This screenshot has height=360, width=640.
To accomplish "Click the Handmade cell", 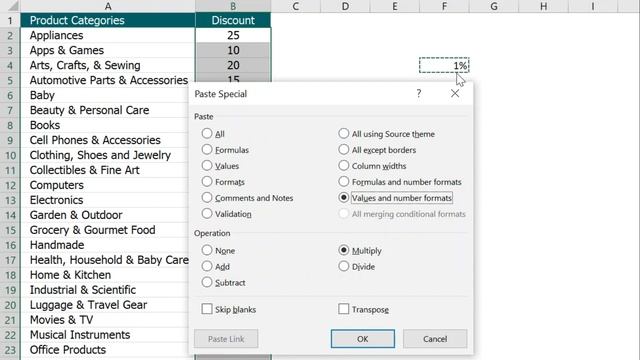I will (x=105, y=245).
